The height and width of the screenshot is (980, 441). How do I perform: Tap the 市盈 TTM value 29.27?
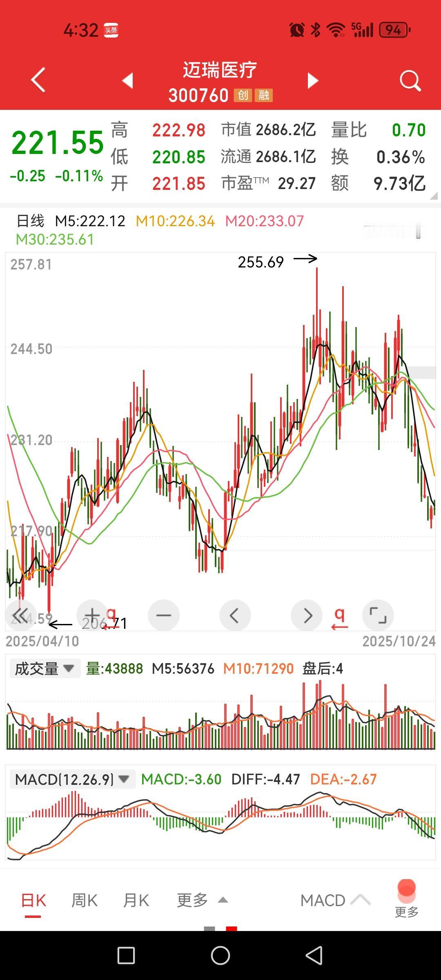click(297, 184)
